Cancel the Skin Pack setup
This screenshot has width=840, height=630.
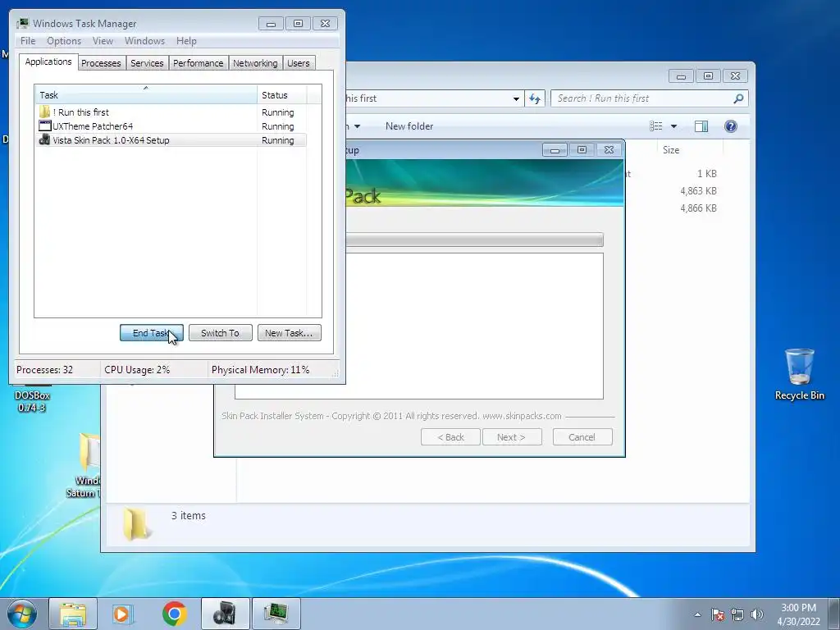(x=582, y=437)
